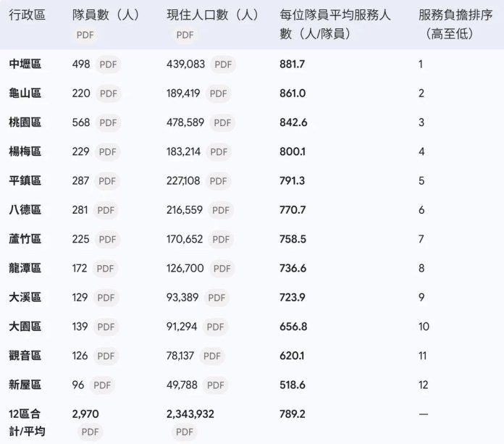Click the 八德區 row label
The image size is (504, 444).
pos(25,210)
